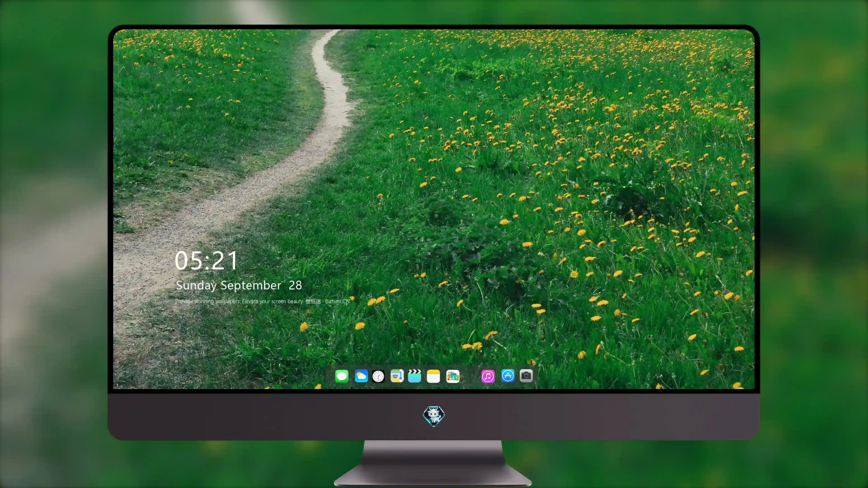Open the Camera app in dock

(x=526, y=375)
